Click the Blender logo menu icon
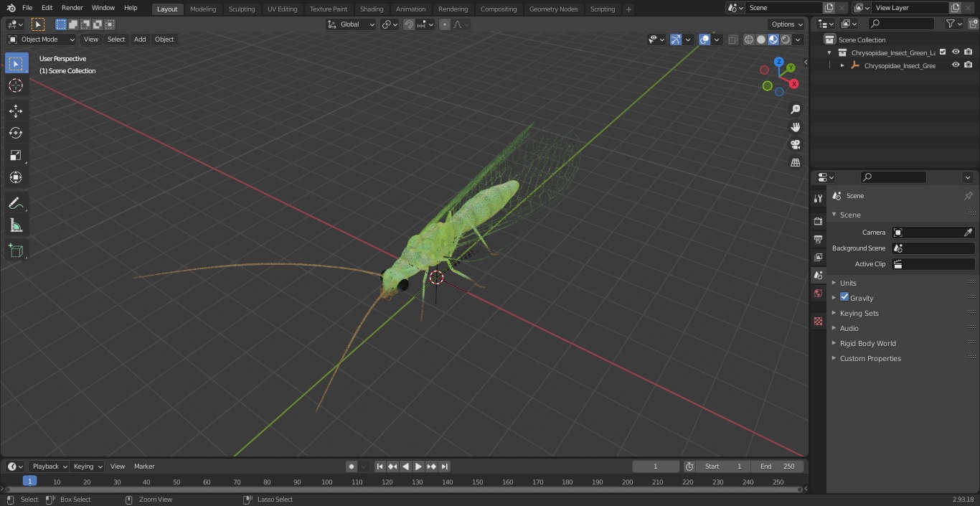The image size is (980, 506). (11, 8)
